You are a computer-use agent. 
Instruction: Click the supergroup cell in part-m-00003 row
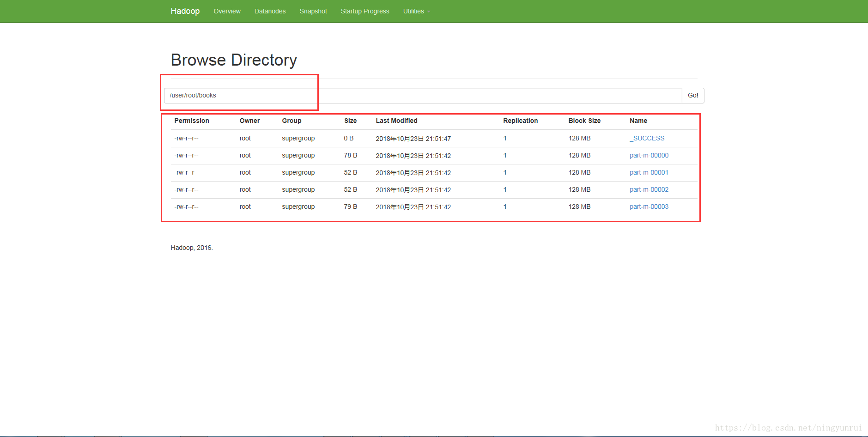(298, 206)
